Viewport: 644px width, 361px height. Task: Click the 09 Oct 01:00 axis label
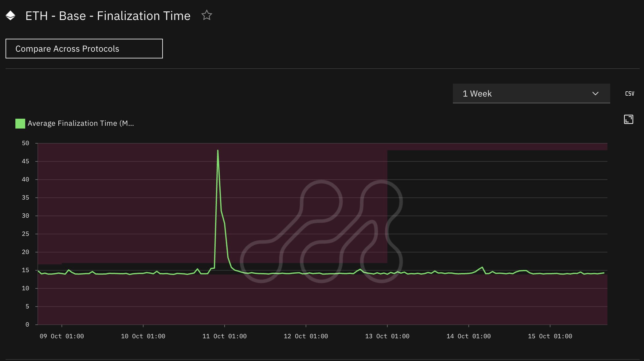pos(62,336)
